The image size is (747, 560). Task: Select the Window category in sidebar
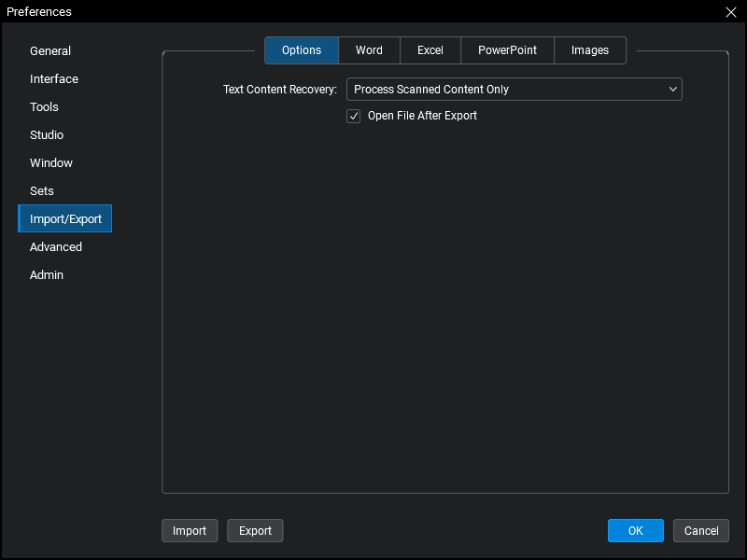(x=51, y=163)
